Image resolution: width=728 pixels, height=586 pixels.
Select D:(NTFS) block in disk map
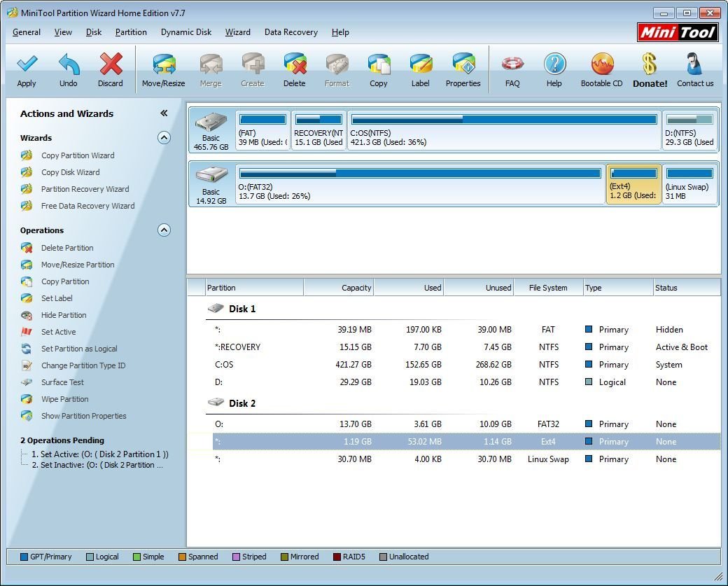click(690, 130)
